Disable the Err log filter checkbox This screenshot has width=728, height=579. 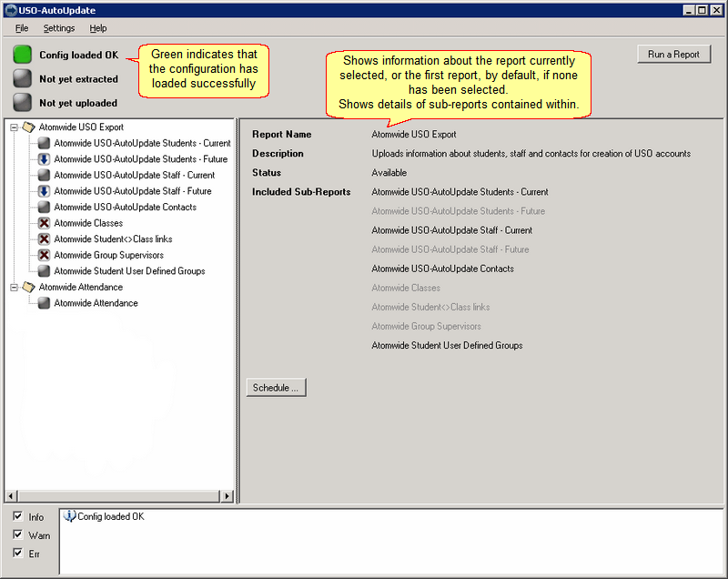[x=17, y=553]
